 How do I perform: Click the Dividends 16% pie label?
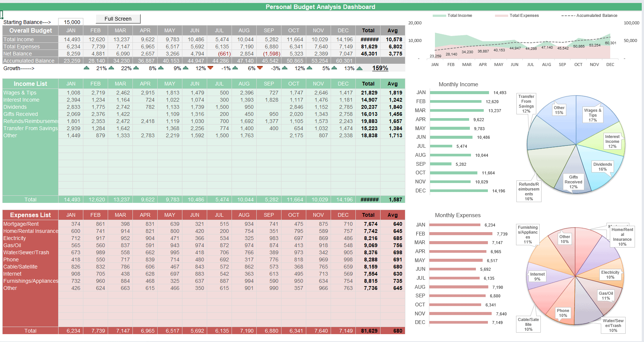(602, 167)
